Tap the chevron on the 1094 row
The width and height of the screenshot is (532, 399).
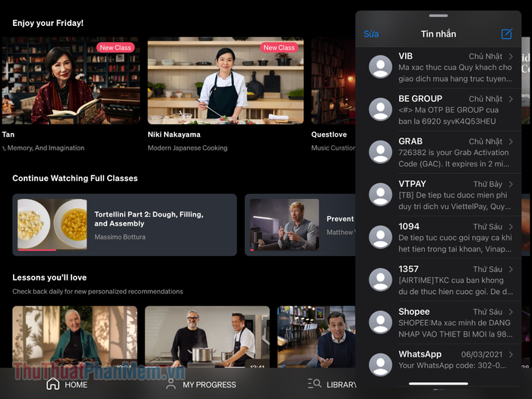[511, 226]
